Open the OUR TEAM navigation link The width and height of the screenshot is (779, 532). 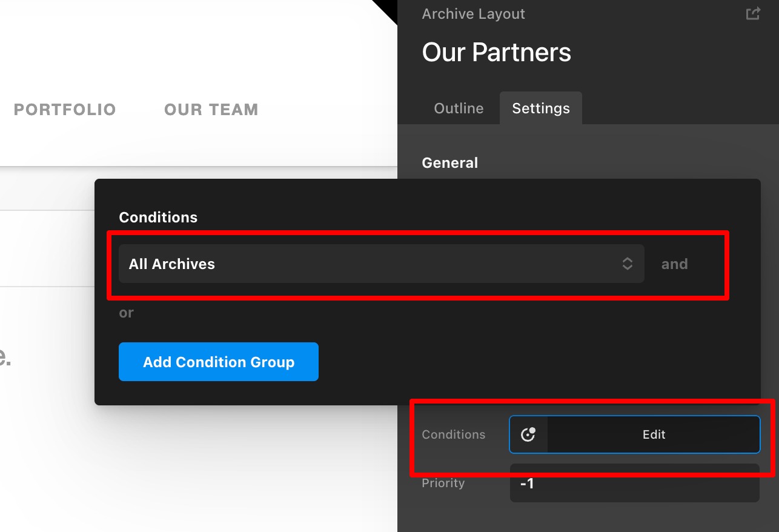click(211, 110)
